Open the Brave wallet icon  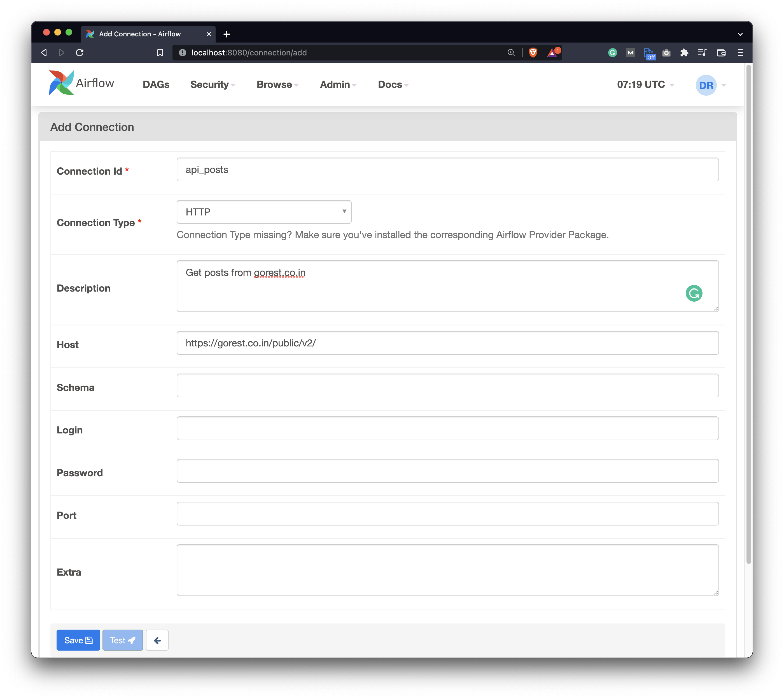click(721, 53)
